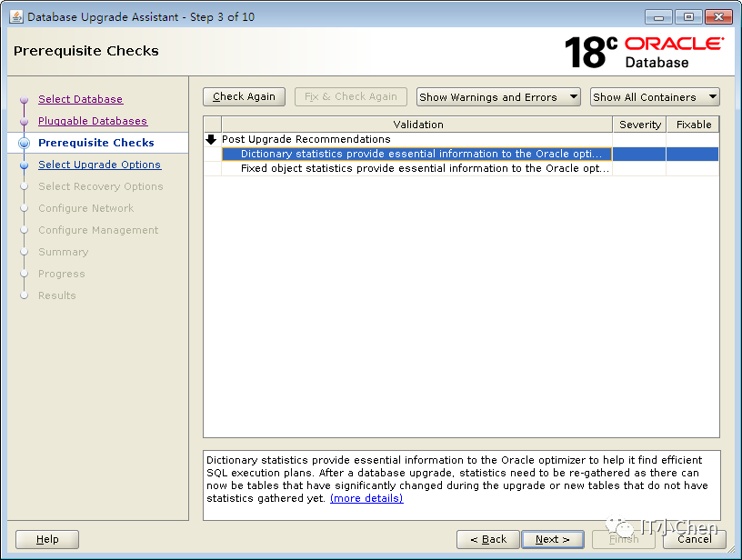Select the Prerequisite Checks step in the sidebar
The image size is (742, 560).
tap(96, 143)
